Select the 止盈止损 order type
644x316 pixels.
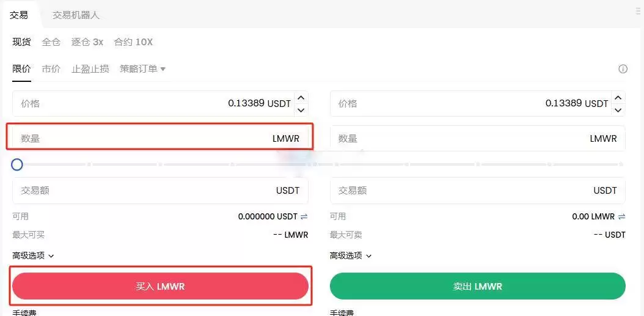point(90,69)
